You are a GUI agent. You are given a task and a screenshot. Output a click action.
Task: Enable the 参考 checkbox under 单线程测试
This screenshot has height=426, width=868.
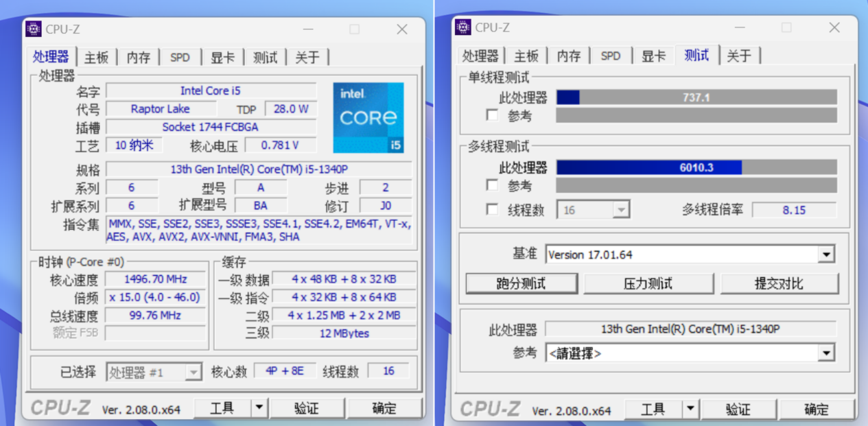pos(492,115)
